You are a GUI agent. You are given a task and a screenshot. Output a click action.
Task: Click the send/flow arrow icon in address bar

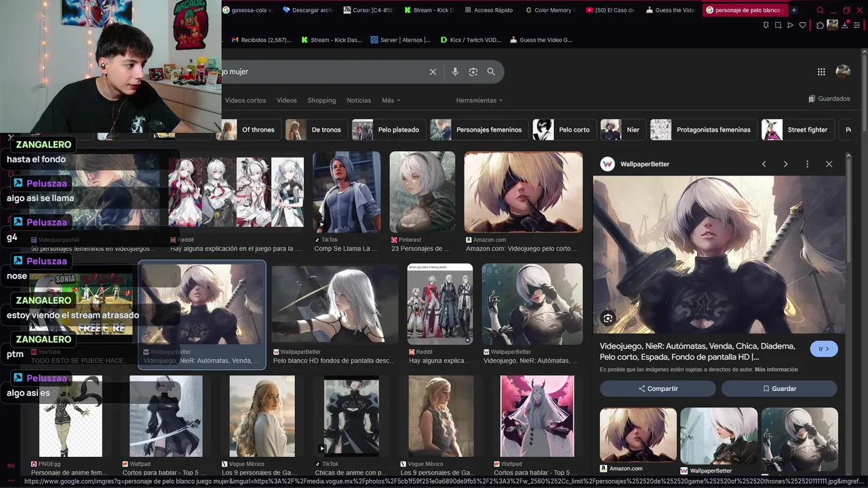point(790,25)
